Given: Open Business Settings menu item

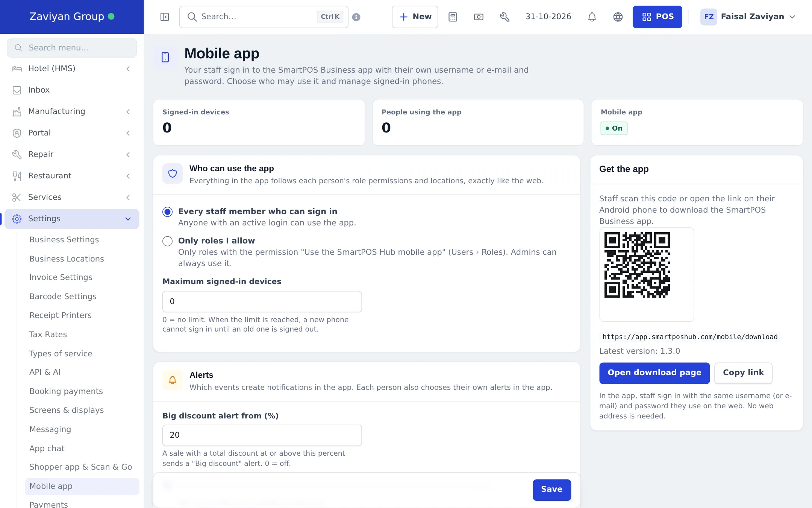Looking at the screenshot, I should coord(64,240).
